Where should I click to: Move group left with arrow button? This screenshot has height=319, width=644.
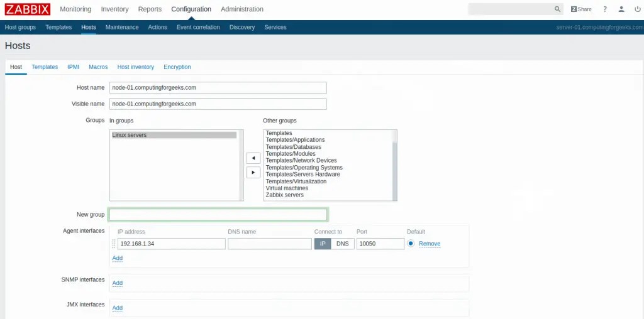coord(253,158)
